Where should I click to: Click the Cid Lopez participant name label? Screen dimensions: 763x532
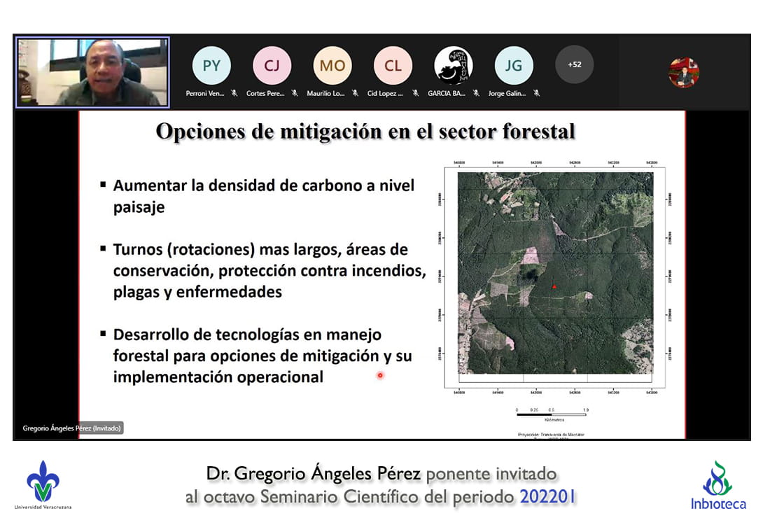(385, 93)
